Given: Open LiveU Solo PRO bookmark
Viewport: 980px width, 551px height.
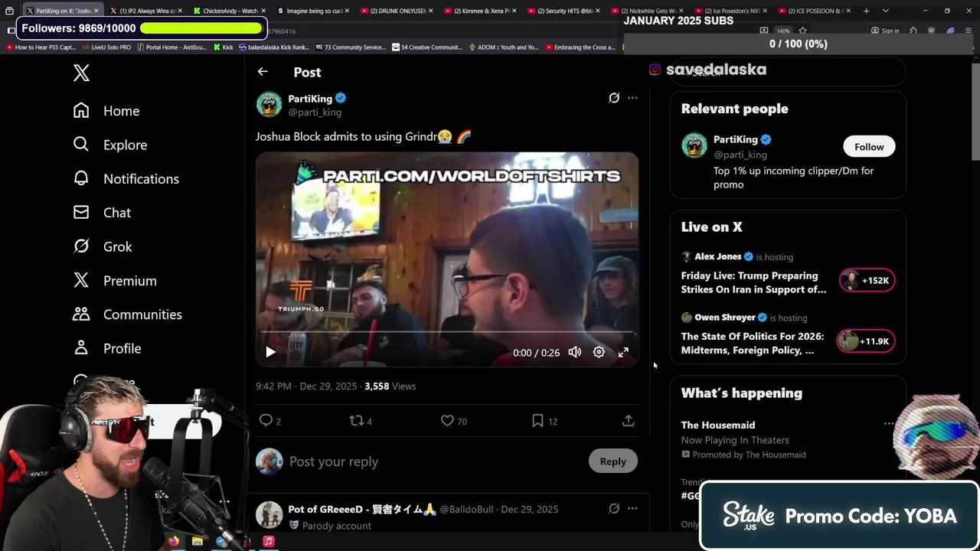Looking at the screenshot, I should 106,47.
